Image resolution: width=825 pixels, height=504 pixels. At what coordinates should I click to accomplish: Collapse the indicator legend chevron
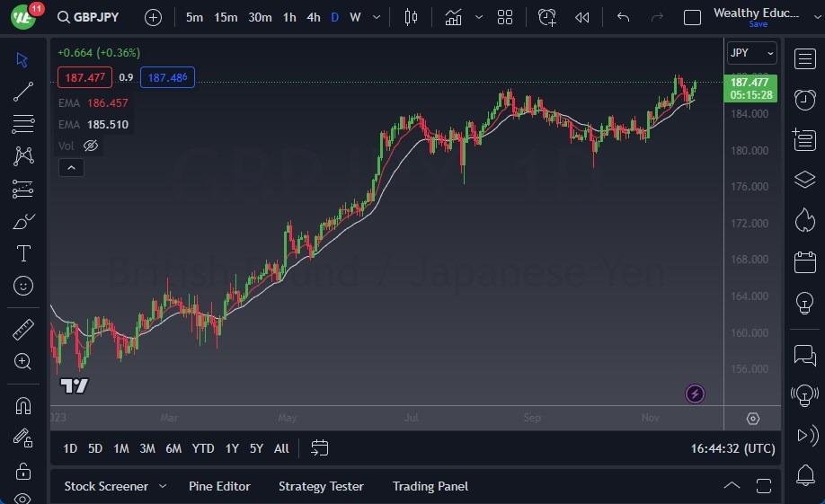tap(70, 167)
